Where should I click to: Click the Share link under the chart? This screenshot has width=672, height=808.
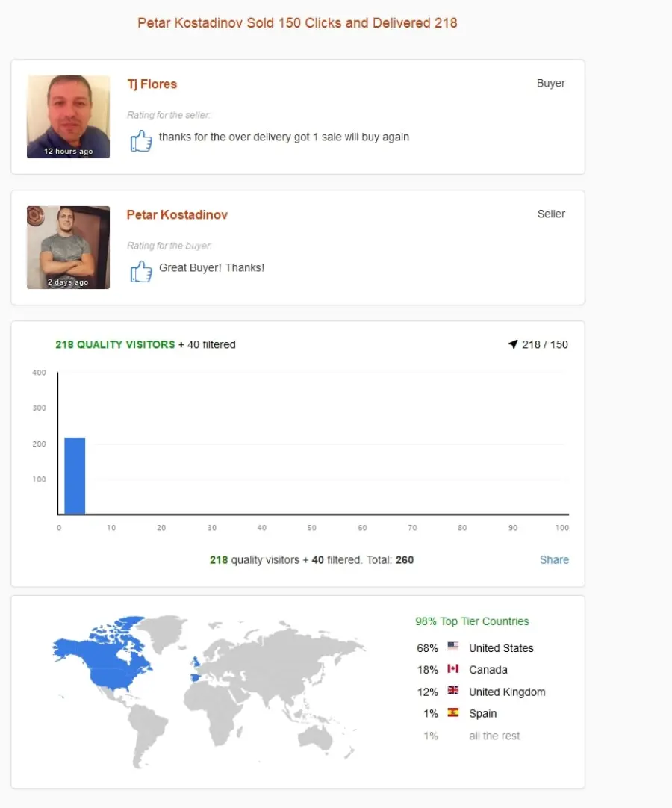(x=555, y=559)
